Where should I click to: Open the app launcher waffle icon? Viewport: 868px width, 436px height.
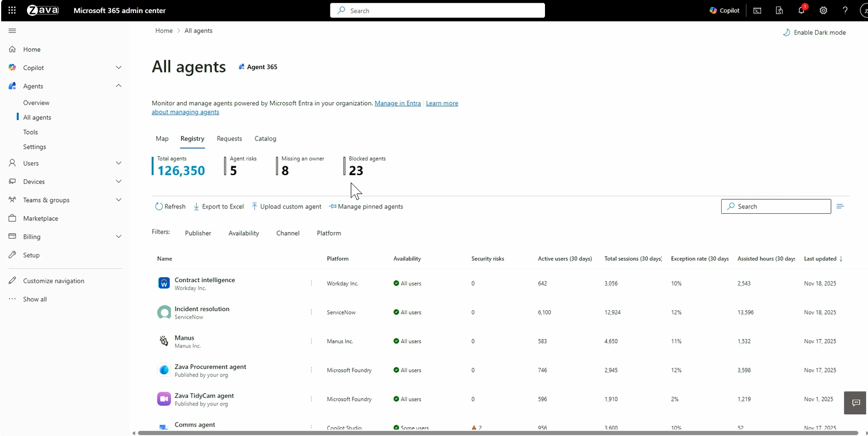click(x=12, y=11)
